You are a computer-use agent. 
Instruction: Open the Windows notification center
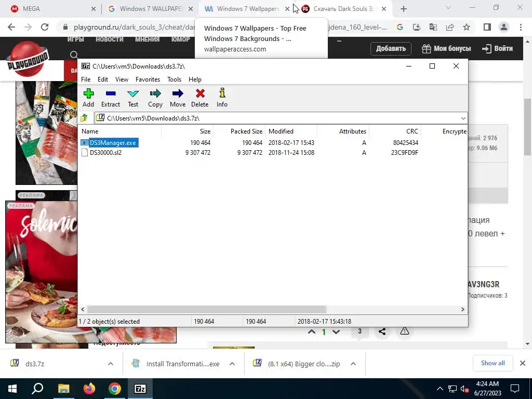515,389
